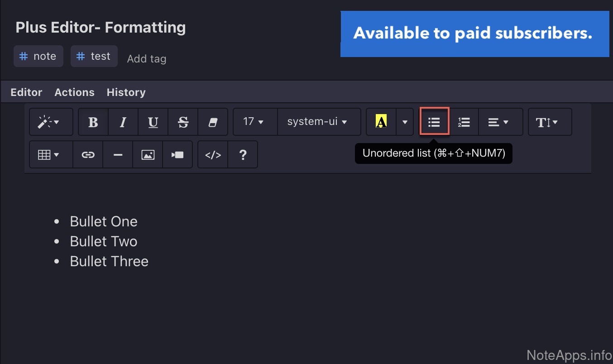Toggle italic text style

pyautogui.click(x=123, y=122)
